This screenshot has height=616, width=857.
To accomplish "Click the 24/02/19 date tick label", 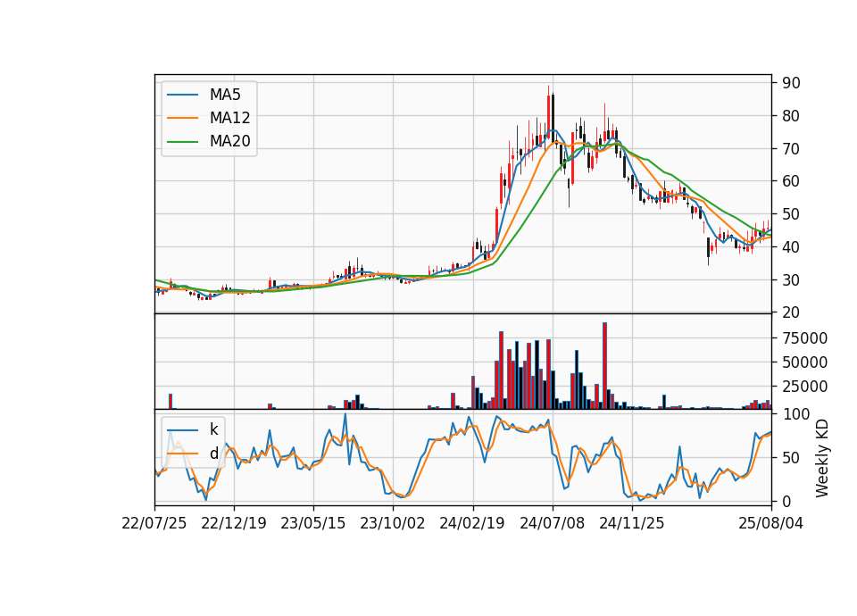I will point(472,523).
